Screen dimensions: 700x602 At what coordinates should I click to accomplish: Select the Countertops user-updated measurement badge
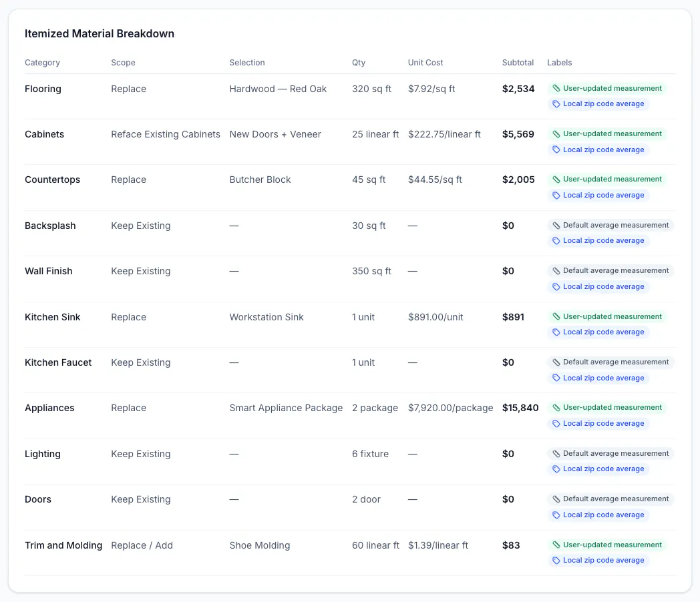point(607,180)
